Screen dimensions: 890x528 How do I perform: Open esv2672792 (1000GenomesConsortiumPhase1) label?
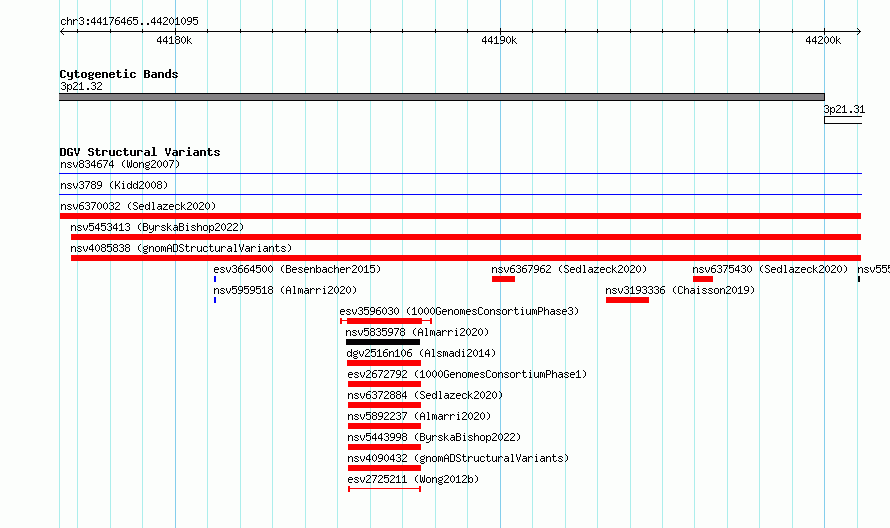click(467, 374)
